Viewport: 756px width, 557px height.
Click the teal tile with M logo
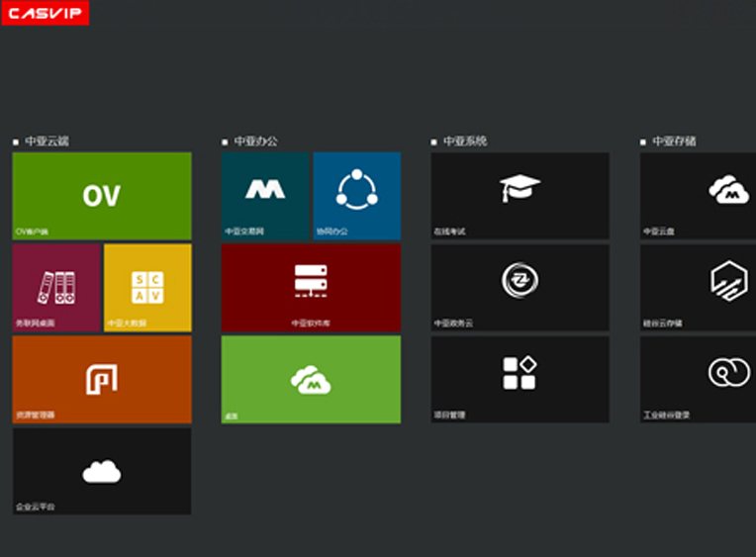(265, 196)
